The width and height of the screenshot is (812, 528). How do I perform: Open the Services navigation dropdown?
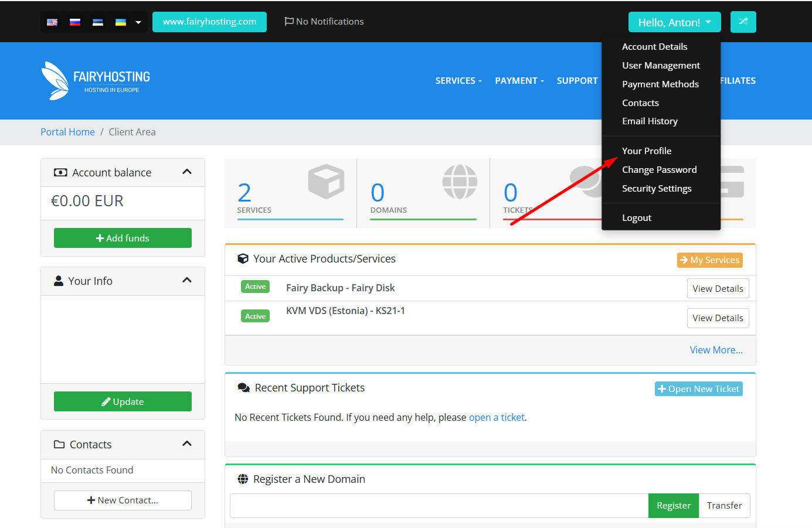[458, 81]
